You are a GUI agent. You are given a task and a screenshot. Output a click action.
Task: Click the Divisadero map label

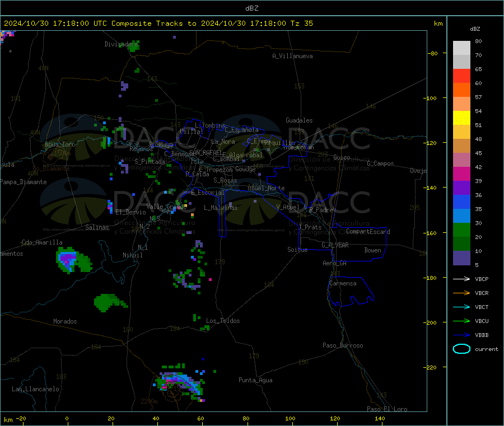(x=121, y=44)
